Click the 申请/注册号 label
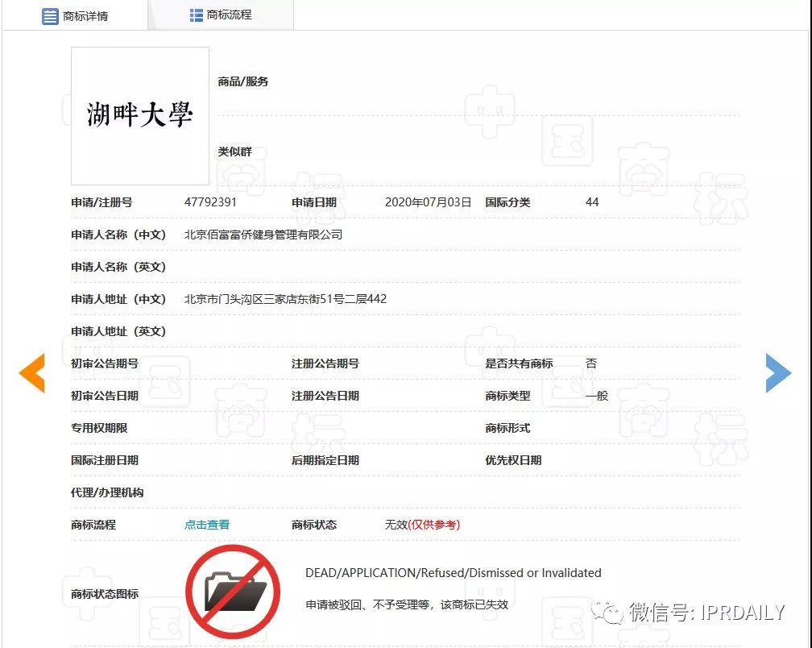Image resolution: width=812 pixels, height=648 pixels. click(x=101, y=202)
